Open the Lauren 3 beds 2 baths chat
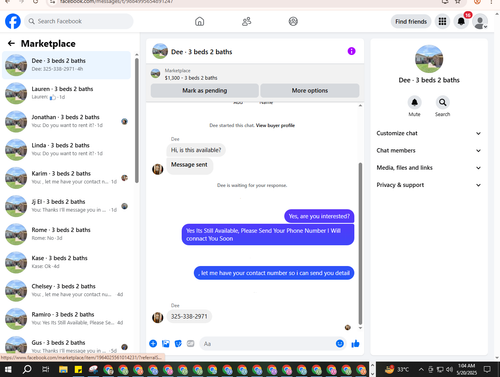The width and height of the screenshot is (500, 377). point(67,93)
